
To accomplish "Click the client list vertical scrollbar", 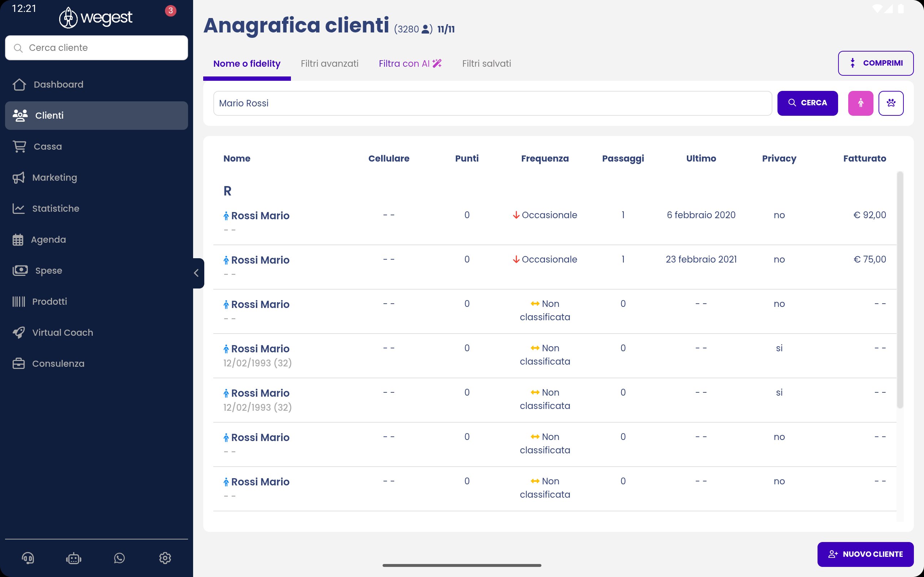I will [x=900, y=290].
